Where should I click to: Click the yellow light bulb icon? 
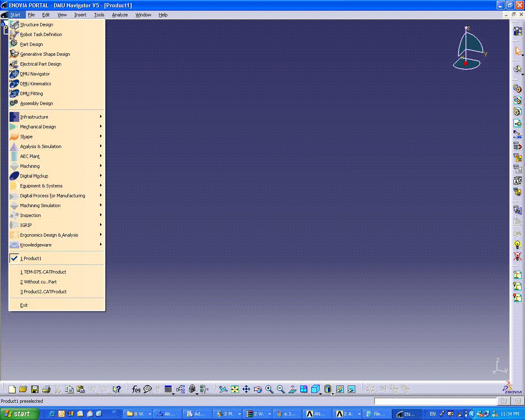point(518,245)
